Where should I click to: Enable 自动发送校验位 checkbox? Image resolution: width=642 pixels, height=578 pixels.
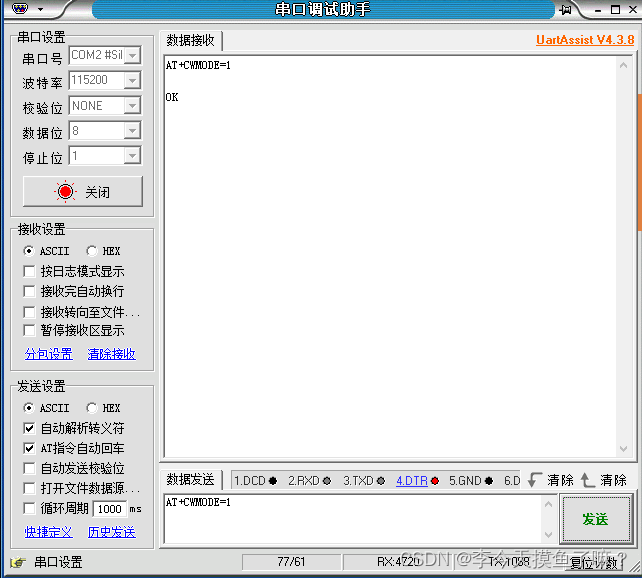[29, 468]
